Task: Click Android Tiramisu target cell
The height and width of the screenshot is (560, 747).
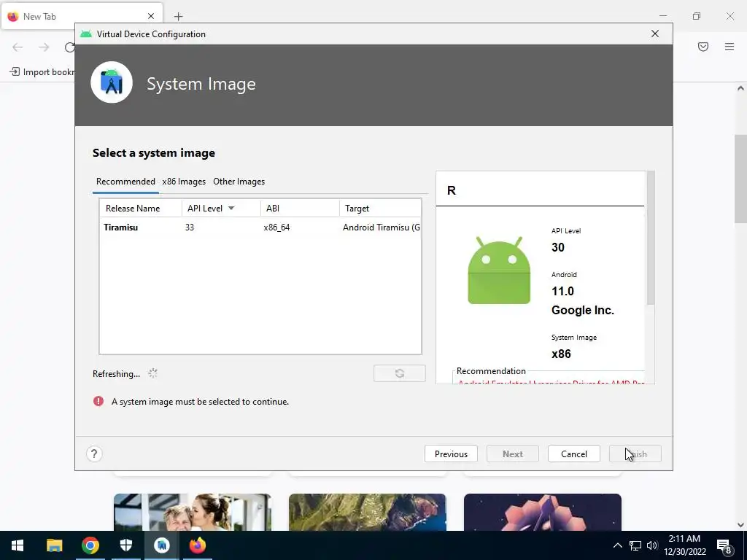Action: coord(381,227)
